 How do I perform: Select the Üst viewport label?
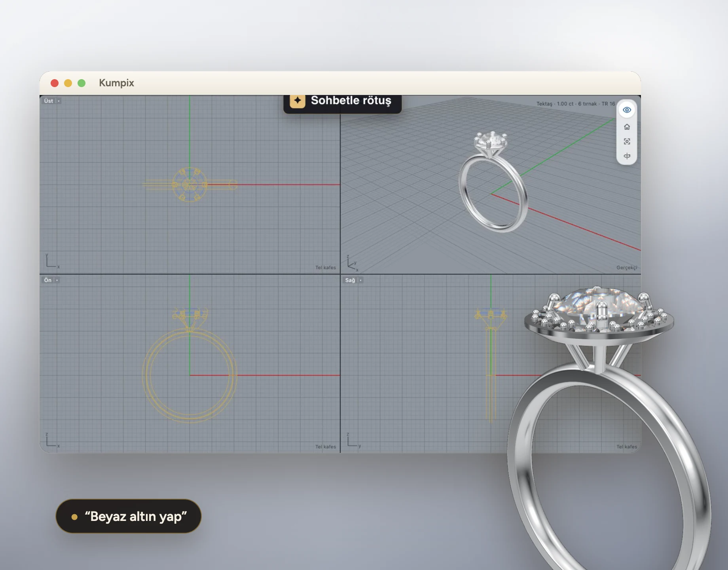pos(48,101)
